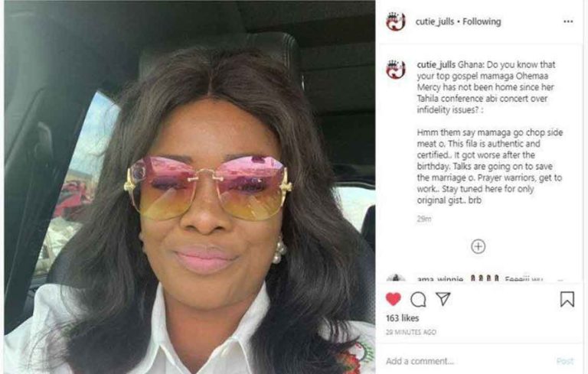
Task: Click cutie_julls username in caption
Action: tap(436, 64)
